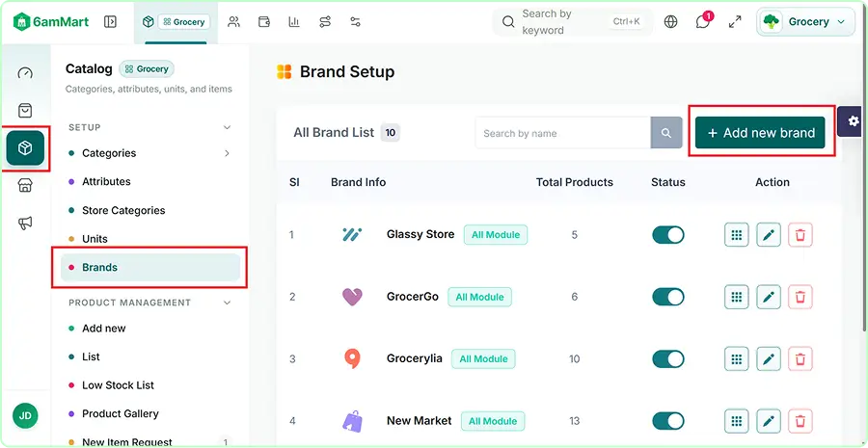The height and width of the screenshot is (448, 868).
Task: Open the sliders settings icon in top nav
Action: [355, 22]
